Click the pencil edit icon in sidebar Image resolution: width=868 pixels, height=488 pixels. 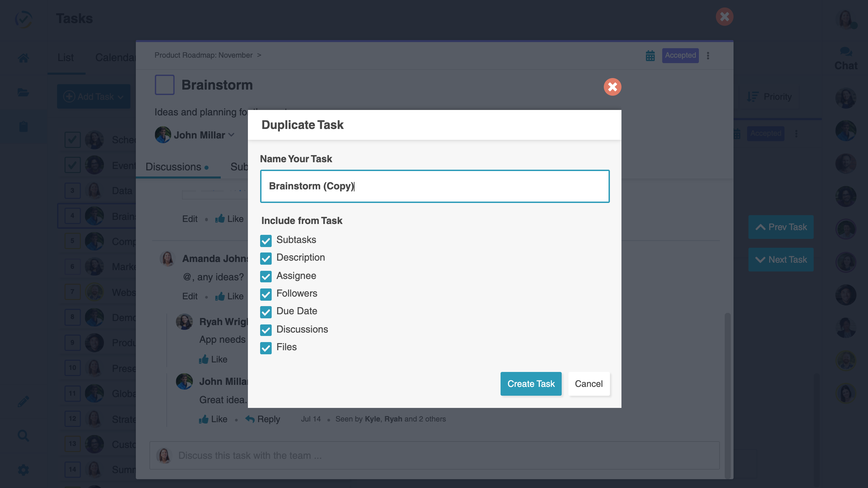click(23, 401)
